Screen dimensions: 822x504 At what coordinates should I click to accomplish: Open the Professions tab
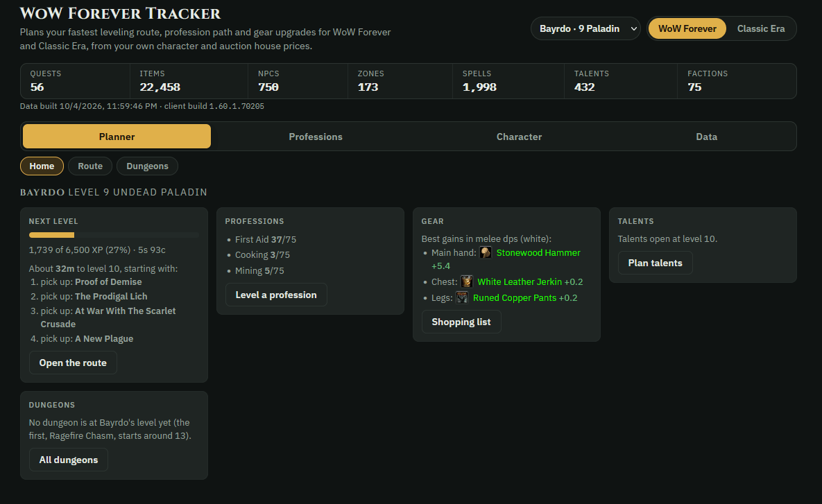click(x=316, y=136)
